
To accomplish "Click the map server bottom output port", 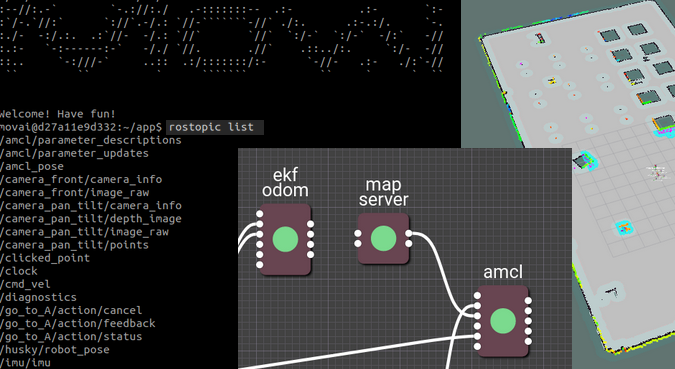I will click(x=409, y=244).
